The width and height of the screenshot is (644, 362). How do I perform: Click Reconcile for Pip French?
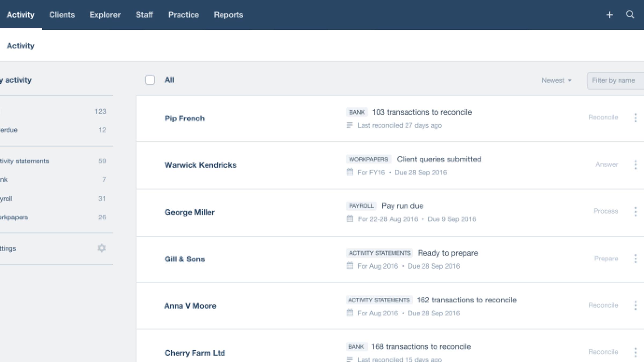(603, 117)
